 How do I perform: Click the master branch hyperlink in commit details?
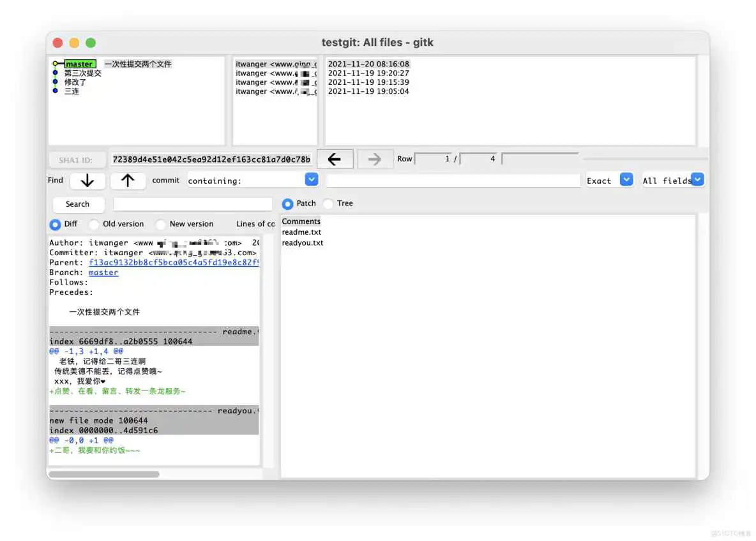[x=103, y=272]
